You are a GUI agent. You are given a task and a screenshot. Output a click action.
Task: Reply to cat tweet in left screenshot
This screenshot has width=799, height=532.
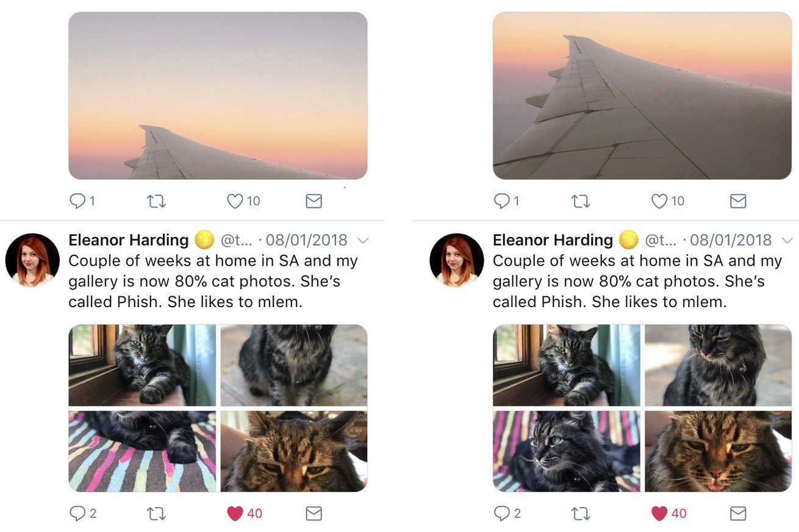[x=77, y=514]
